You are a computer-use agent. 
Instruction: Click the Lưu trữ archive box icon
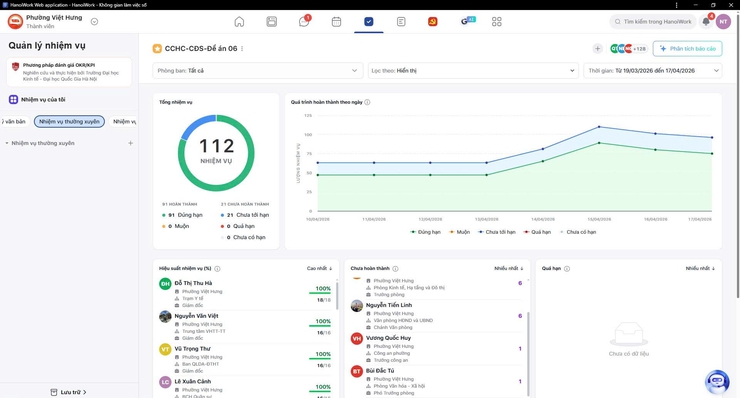[x=54, y=392]
